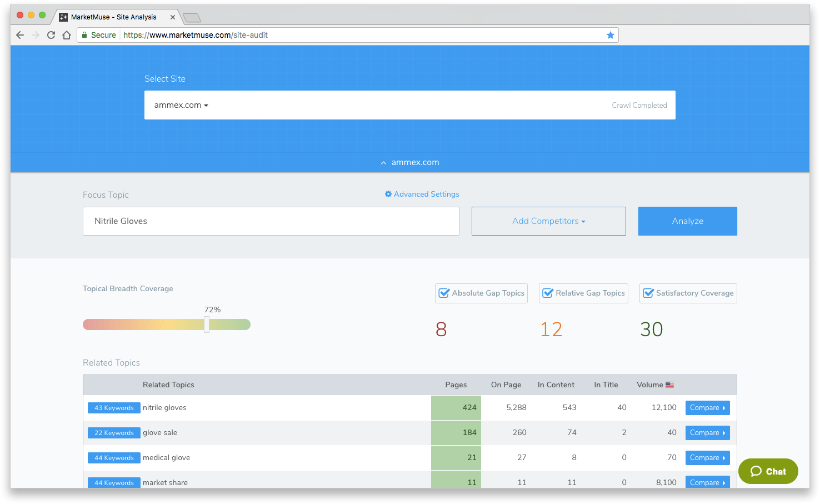Click the browser forward arrow
This screenshot has width=820, height=504.
pos(36,35)
